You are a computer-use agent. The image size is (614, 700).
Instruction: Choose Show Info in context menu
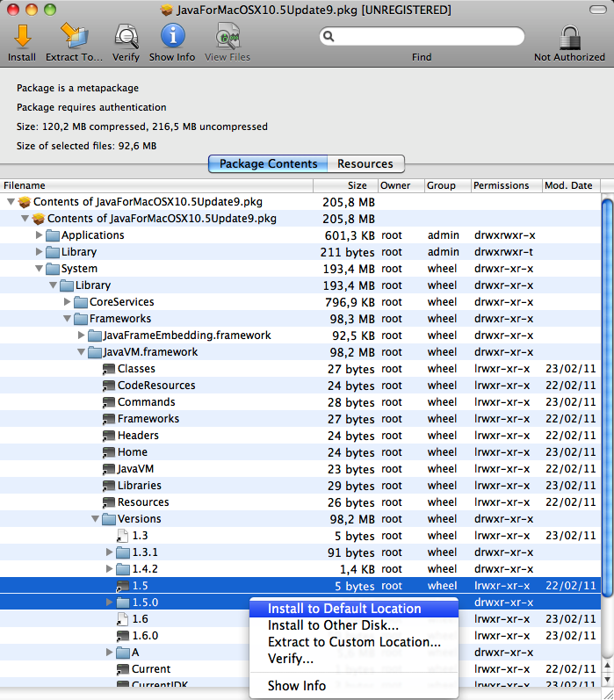pos(354,686)
